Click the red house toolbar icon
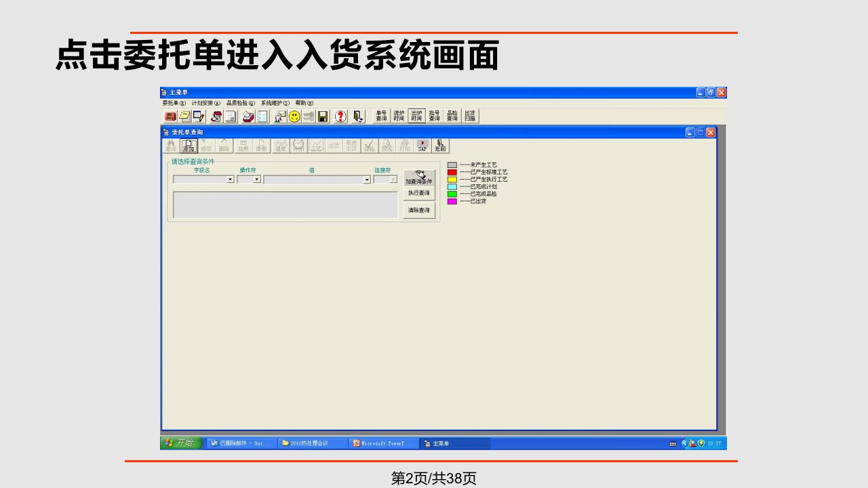 tap(216, 117)
